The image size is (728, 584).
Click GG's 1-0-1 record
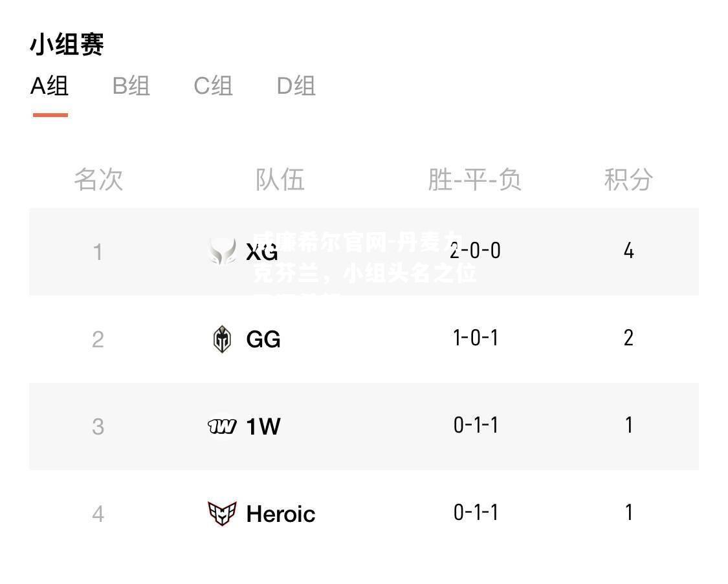click(476, 338)
